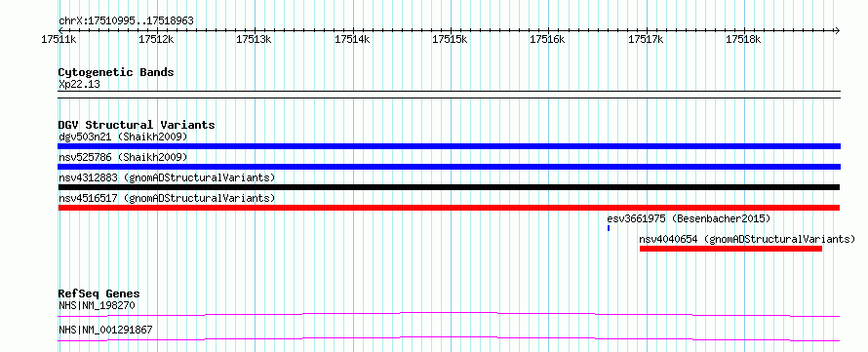Click the 17518k ruler tick label
868x352 pixels.
pyautogui.click(x=744, y=39)
